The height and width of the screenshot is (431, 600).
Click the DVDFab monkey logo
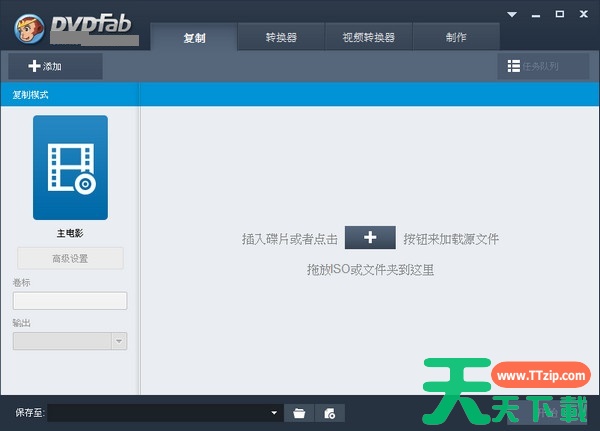(x=29, y=29)
